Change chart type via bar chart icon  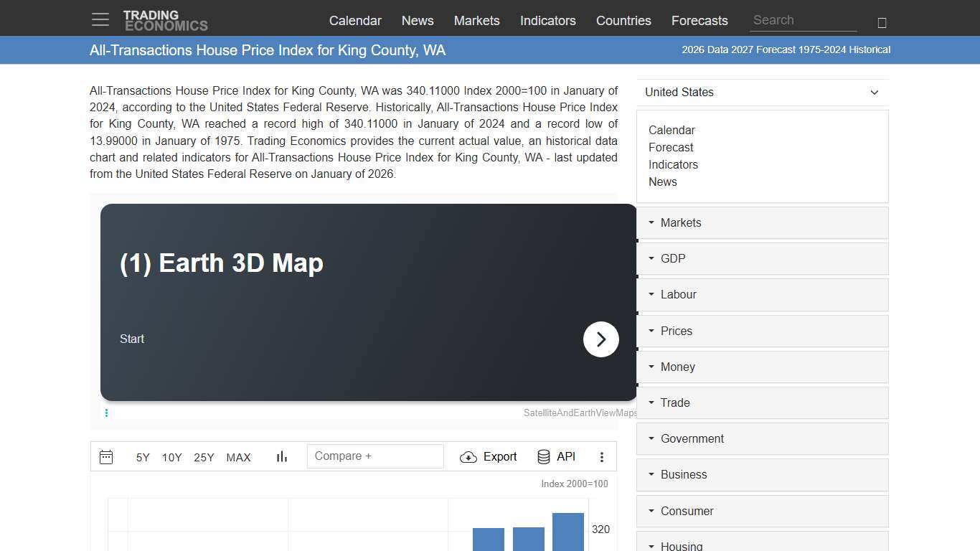pos(282,457)
